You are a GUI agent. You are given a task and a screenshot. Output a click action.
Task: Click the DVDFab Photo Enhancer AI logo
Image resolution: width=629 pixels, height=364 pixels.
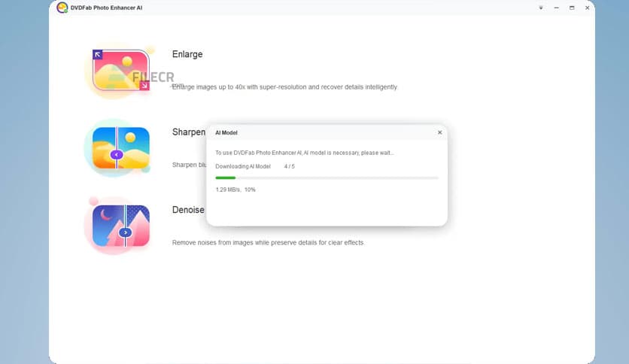62,8
